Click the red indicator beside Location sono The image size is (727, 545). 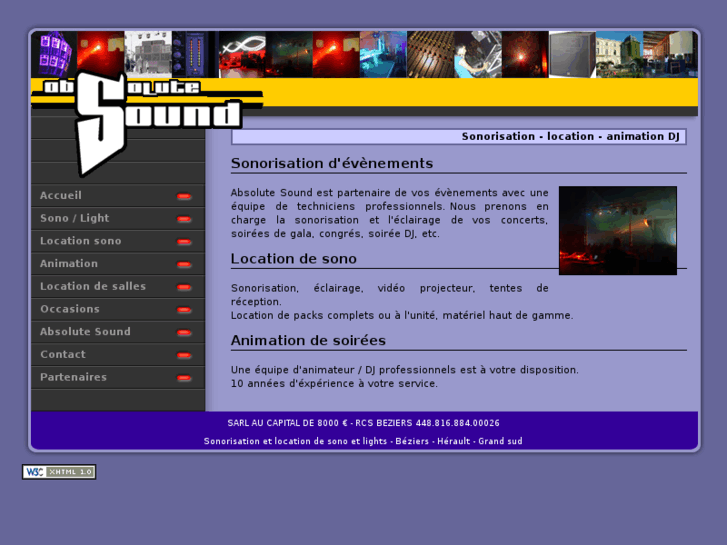pos(184,242)
